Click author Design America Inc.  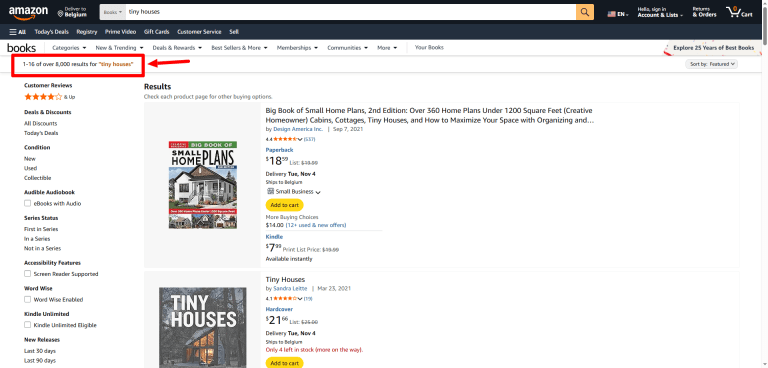click(x=298, y=129)
